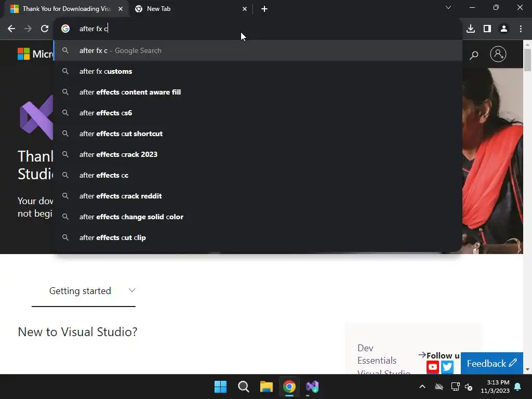Click the scrollbar down arrow
Screen dimensions: 532x399
pyautogui.click(x=527, y=369)
